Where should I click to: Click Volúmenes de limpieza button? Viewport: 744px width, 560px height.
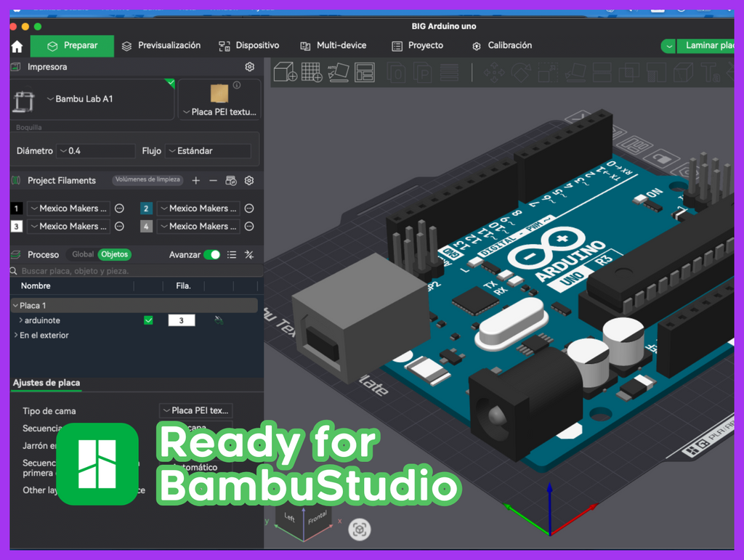coord(147,179)
